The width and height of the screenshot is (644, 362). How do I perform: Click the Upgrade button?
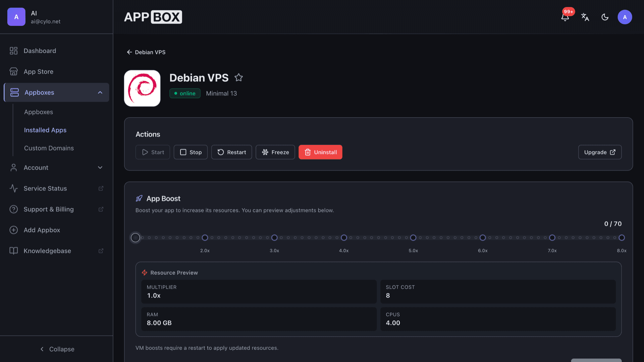(600, 152)
